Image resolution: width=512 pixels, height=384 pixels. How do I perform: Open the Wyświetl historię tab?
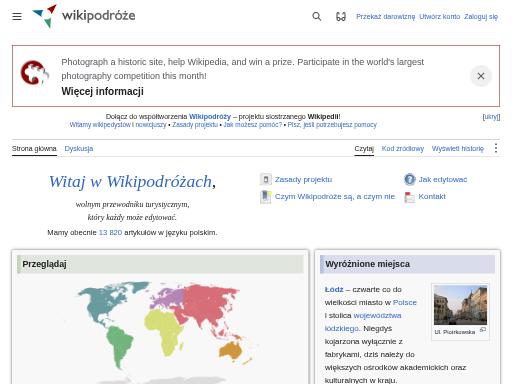click(458, 149)
